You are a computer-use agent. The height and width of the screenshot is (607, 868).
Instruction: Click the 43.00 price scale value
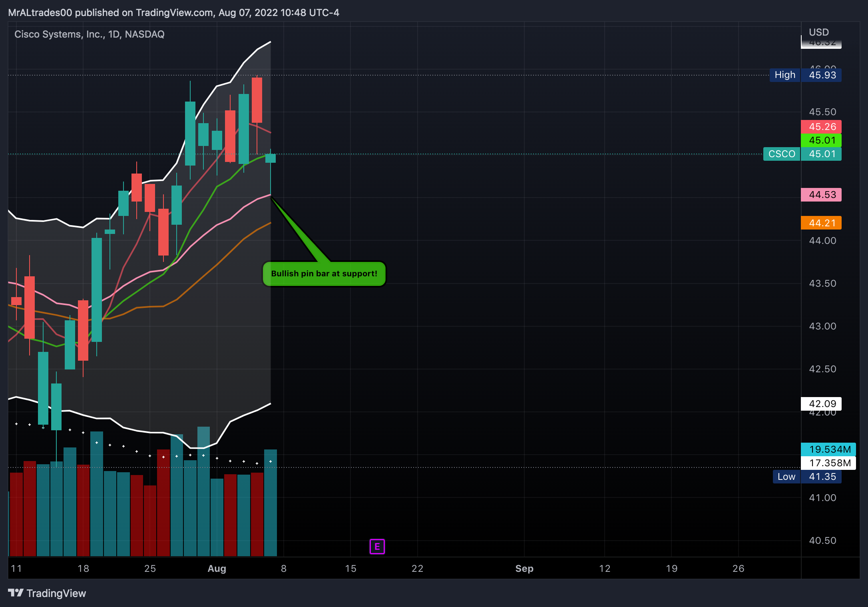(822, 326)
